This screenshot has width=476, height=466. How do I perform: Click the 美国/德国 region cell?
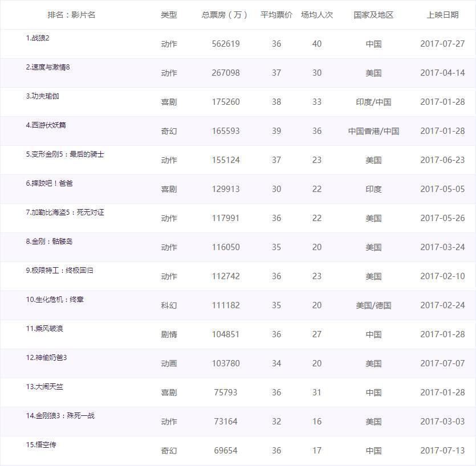(x=373, y=305)
